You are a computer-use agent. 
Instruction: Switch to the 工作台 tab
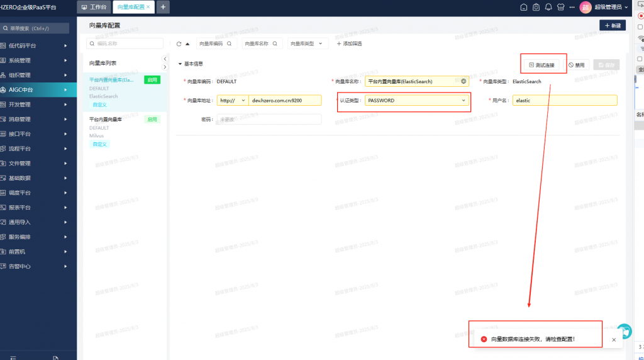[x=94, y=7]
